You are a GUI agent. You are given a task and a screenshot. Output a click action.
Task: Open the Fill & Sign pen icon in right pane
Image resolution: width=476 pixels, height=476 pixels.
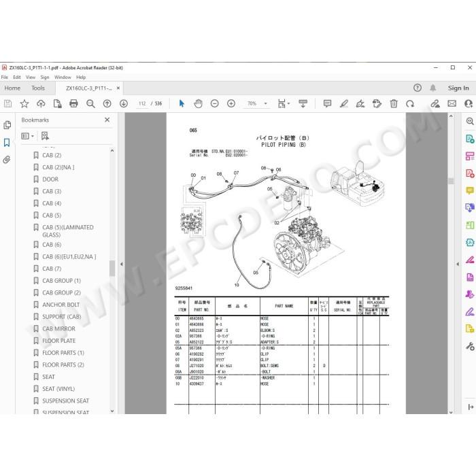[x=470, y=311]
